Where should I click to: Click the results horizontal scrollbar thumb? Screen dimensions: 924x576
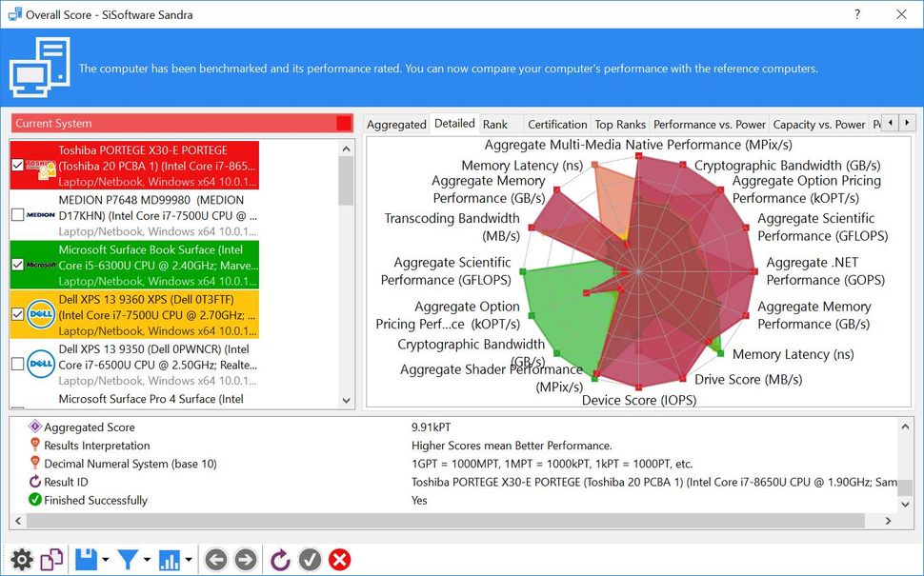click(x=446, y=521)
